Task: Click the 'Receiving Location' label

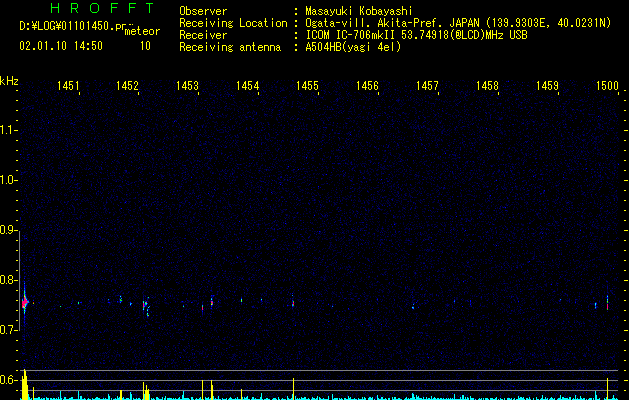Action: (233, 23)
